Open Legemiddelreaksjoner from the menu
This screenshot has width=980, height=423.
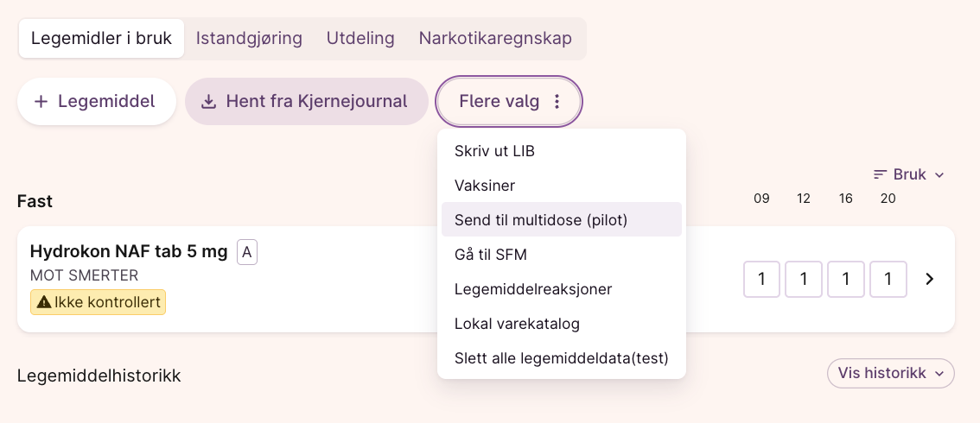533,289
